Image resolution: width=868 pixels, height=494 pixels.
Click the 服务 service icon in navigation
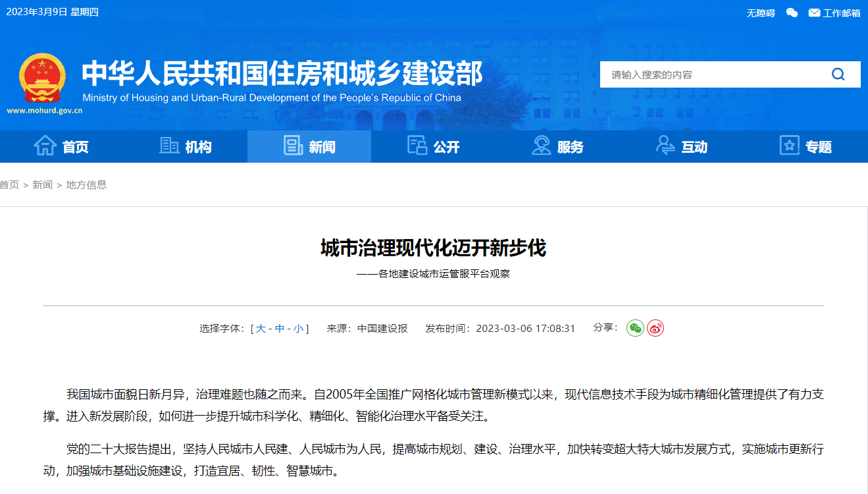[542, 146]
